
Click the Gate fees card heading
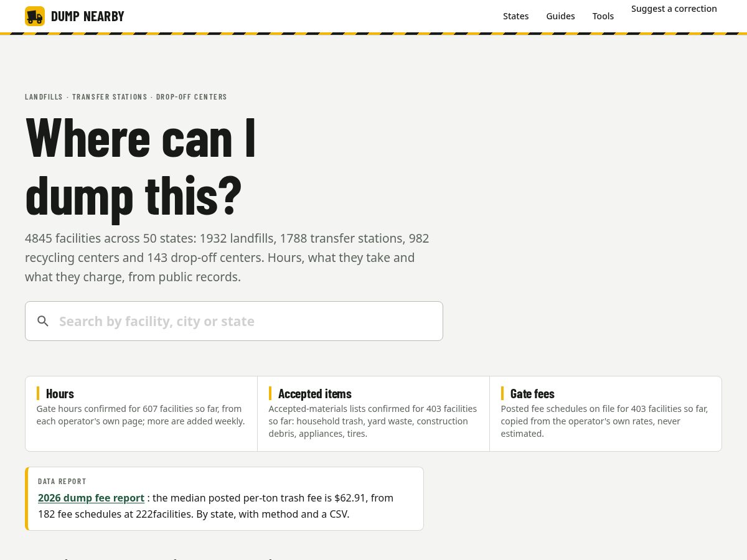coord(532,393)
